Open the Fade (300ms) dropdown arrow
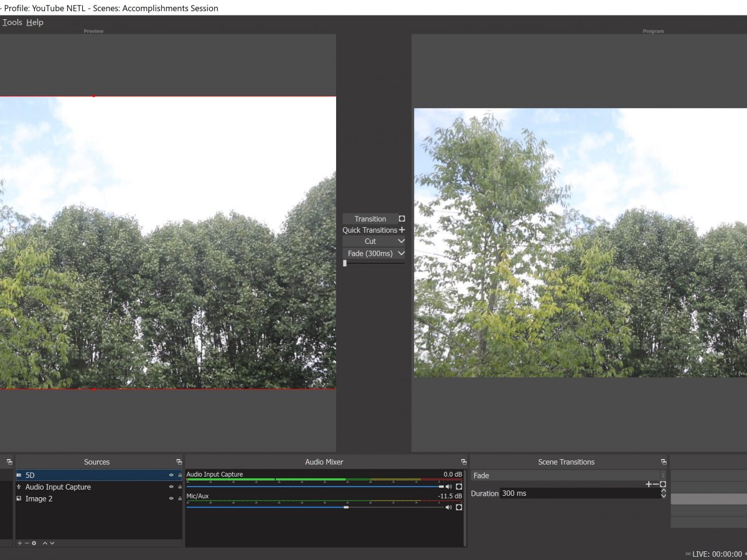The image size is (747, 560). pos(401,254)
